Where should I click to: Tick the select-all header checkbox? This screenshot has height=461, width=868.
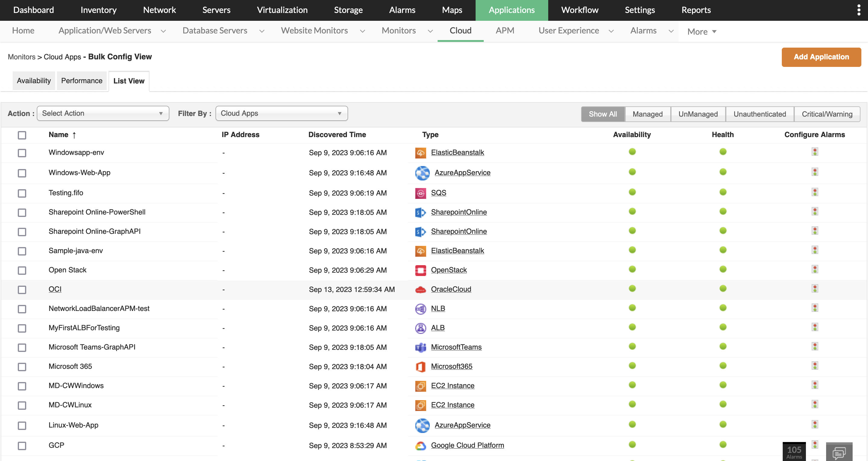point(22,135)
